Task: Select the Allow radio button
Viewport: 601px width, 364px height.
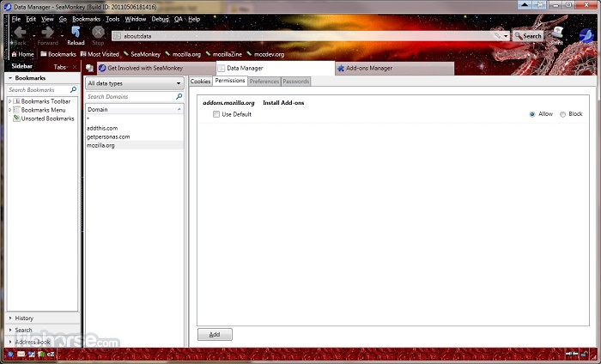Action: (x=533, y=114)
